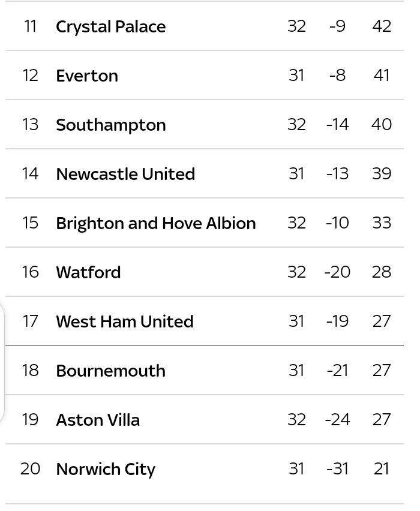This screenshot has height=511, width=420.
Task: Open the Norwich City team link
Action: [106, 470]
